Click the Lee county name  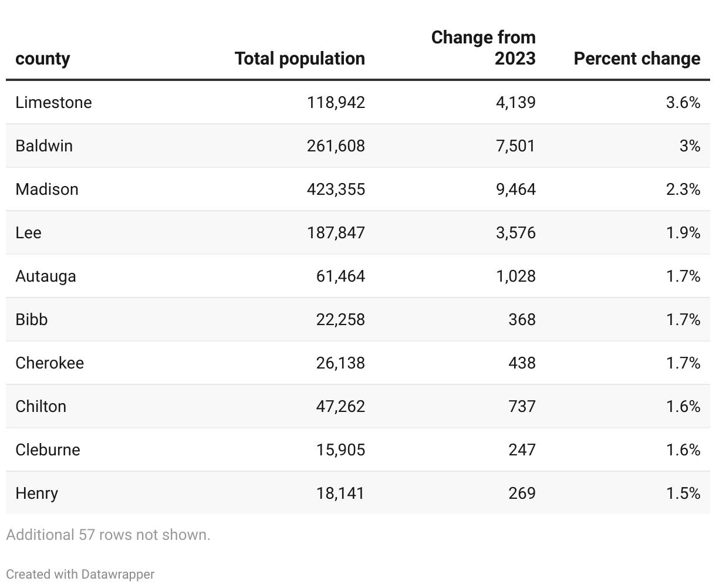click(28, 233)
